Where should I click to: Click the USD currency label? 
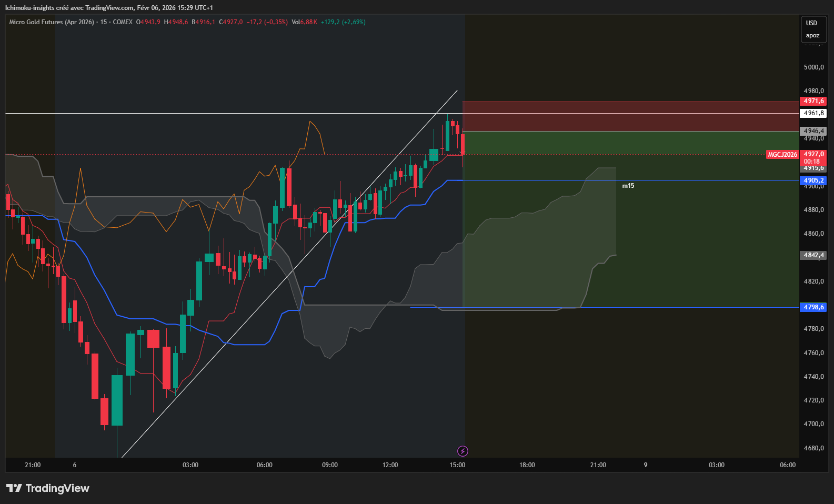pos(812,23)
